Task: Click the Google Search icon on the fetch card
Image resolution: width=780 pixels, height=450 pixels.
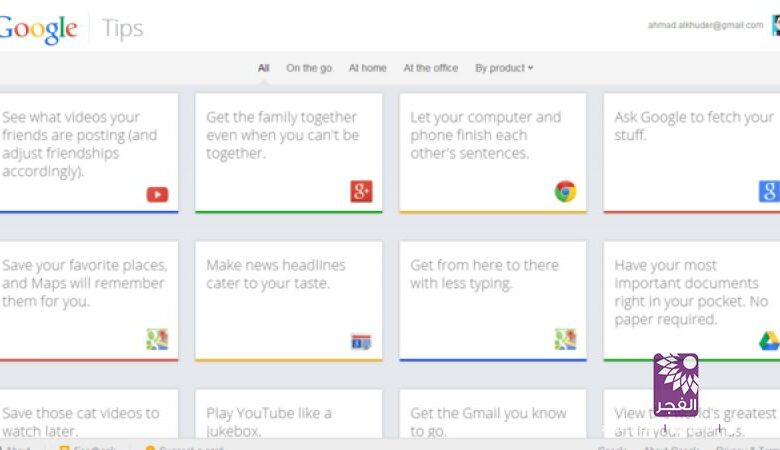Action: point(769,192)
